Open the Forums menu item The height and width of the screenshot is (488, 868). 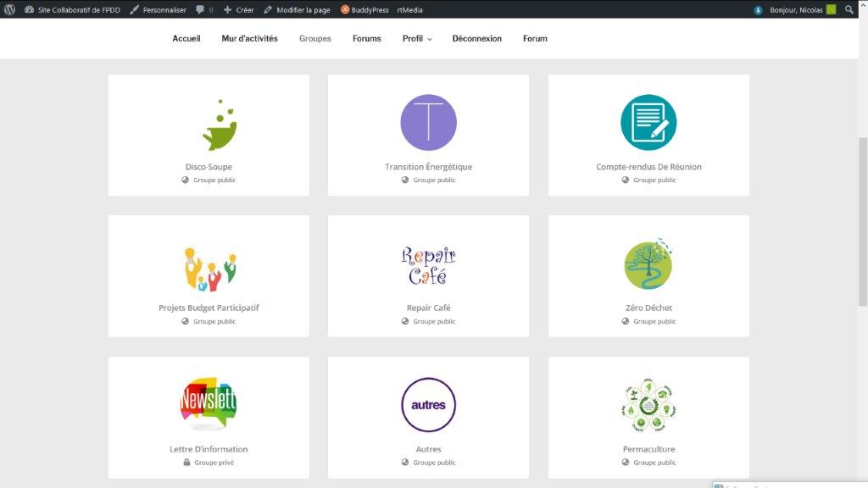point(366,39)
